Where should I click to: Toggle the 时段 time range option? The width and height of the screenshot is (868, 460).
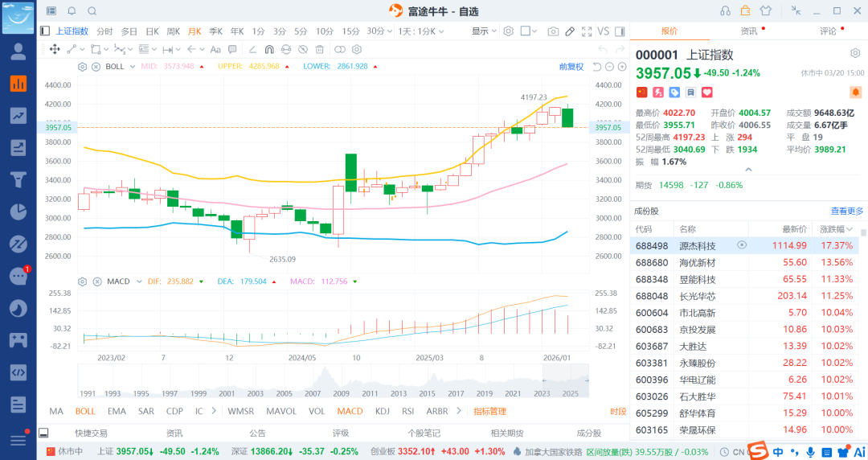click(617, 411)
